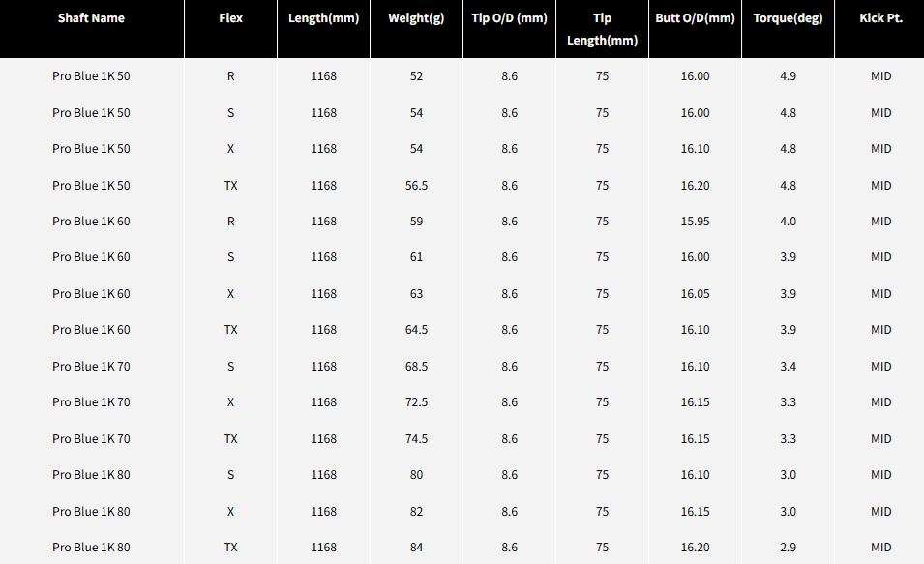Click the 4.0 torque cell

788,222
